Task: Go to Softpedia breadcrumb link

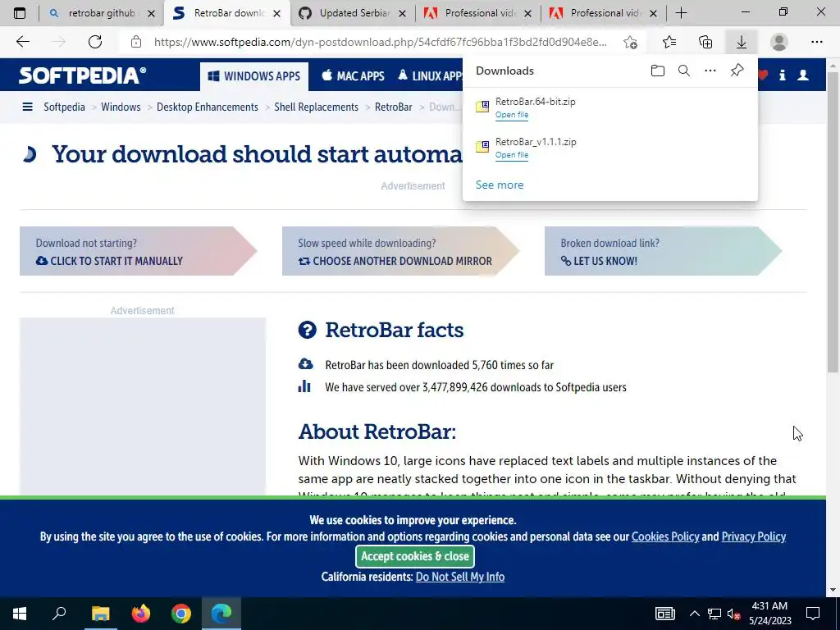Action: point(64,107)
